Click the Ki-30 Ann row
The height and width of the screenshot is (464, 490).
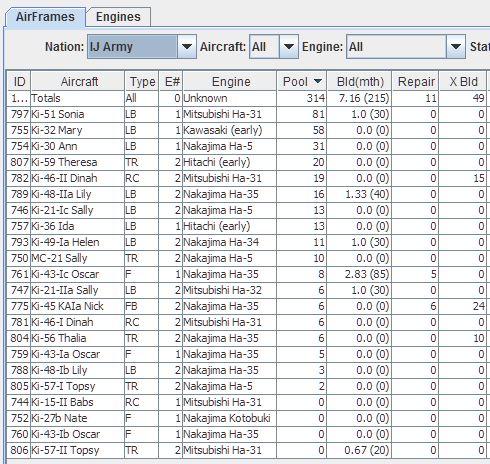[247, 146]
